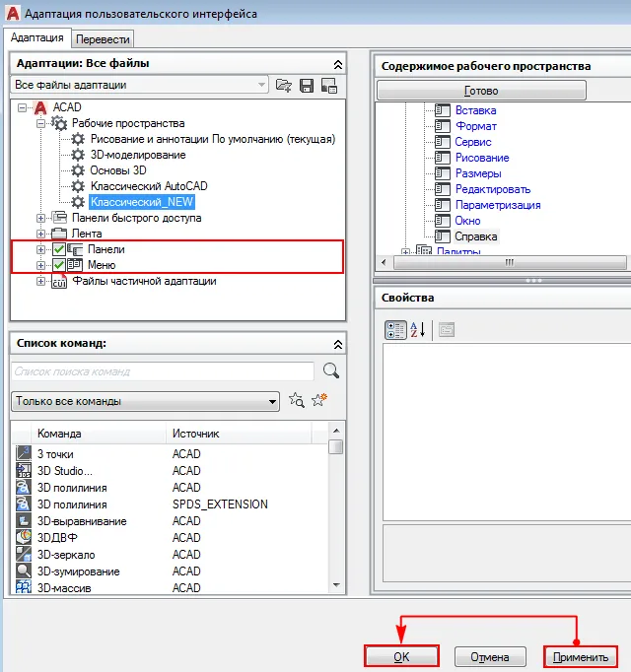The width and height of the screenshot is (631, 672).
Task: Click the 3D-зеркало command icon
Action: click(23, 554)
